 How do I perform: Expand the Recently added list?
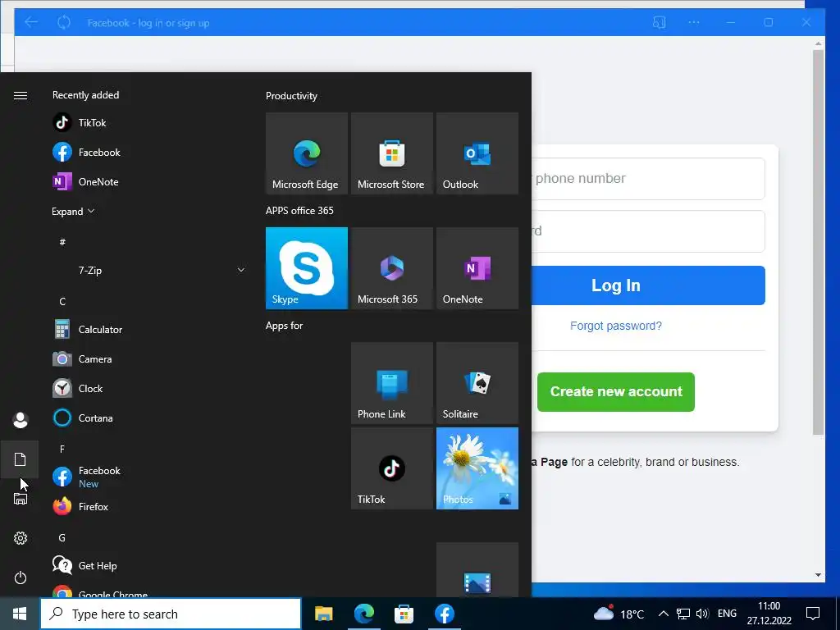(73, 211)
